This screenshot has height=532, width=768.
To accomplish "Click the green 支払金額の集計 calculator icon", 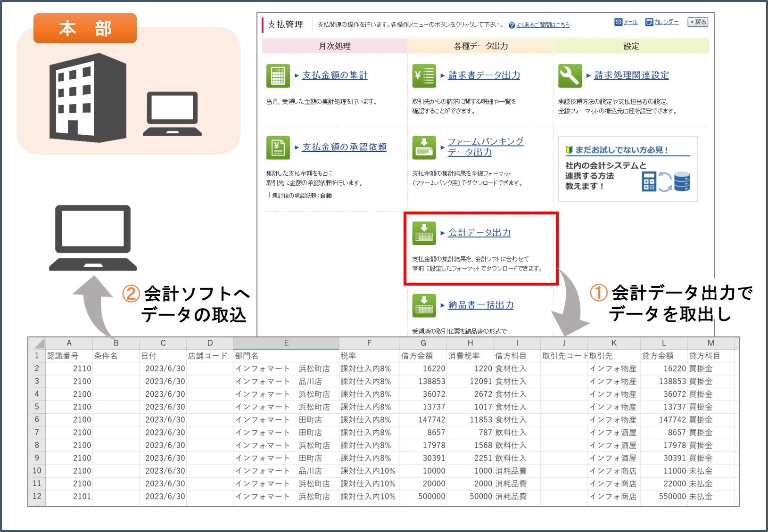I will pyautogui.click(x=278, y=75).
